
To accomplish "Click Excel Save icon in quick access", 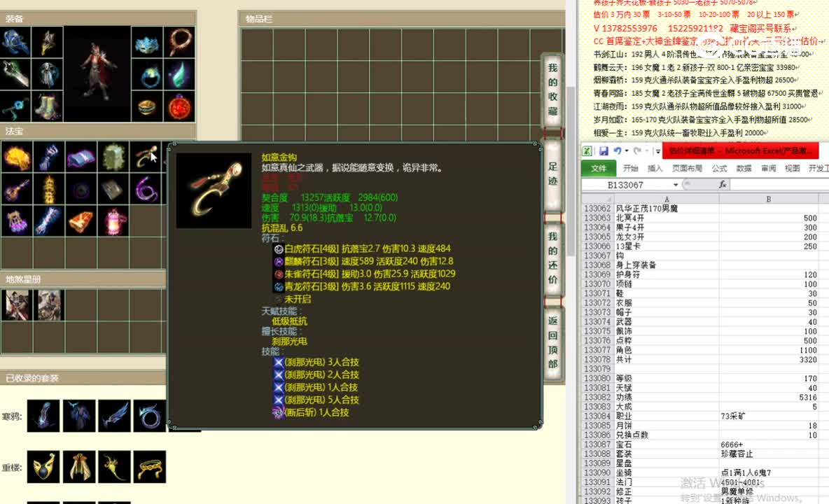I will click(x=604, y=151).
